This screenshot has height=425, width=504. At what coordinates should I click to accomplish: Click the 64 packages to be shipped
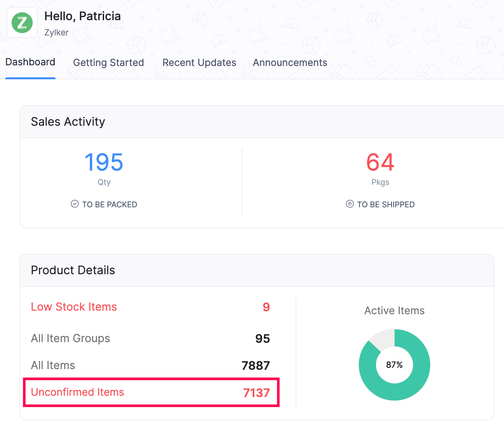point(380,162)
